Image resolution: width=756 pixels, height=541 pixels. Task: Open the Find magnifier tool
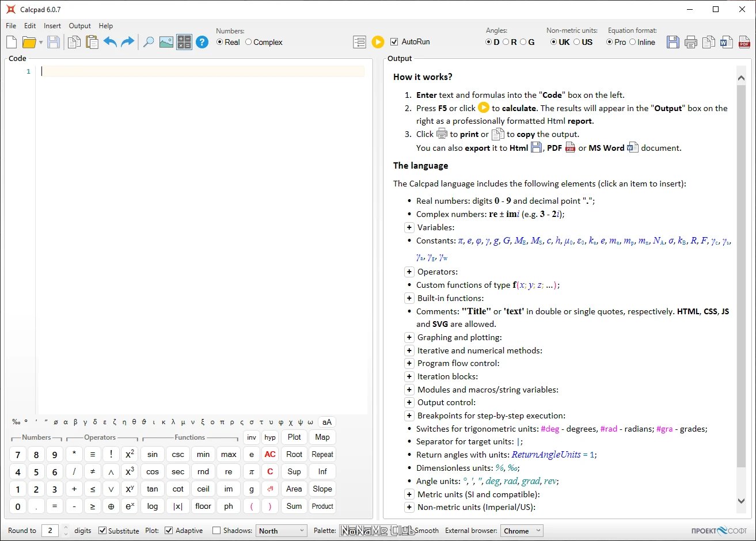[x=149, y=42]
